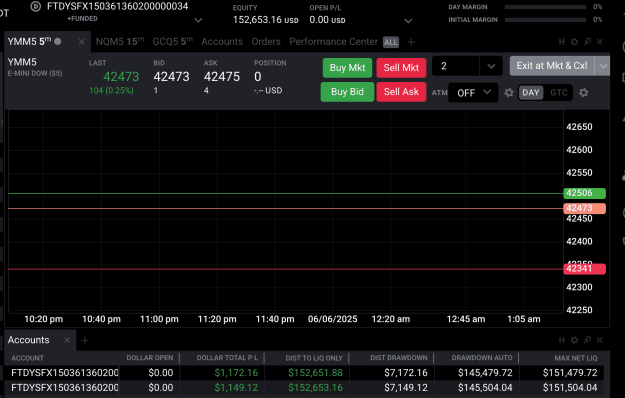Expand the Exit at Mkt & Cxl dropdown arrow

(x=603, y=66)
